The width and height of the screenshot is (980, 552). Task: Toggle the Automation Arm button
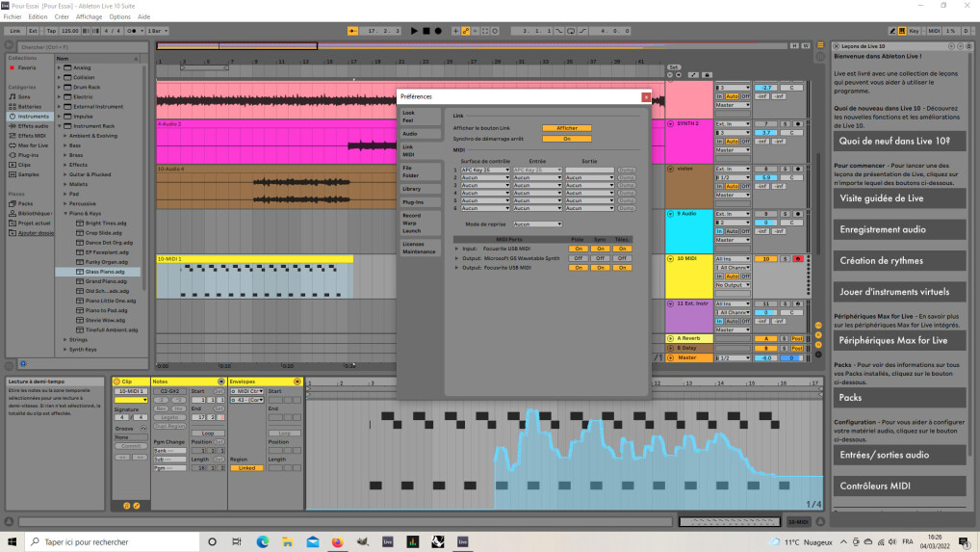click(466, 31)
